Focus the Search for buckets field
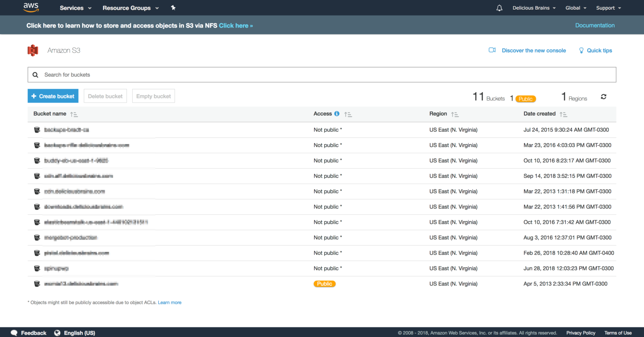 point(322,75)
